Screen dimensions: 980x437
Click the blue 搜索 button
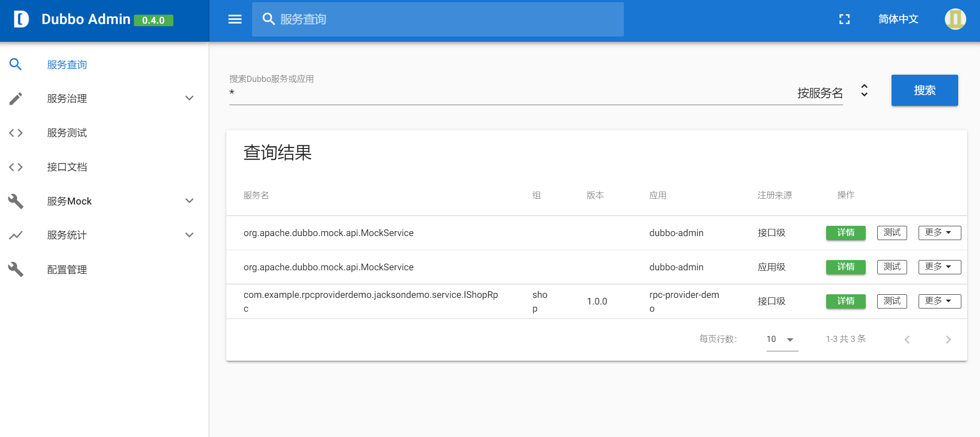(x=924, y=90)
